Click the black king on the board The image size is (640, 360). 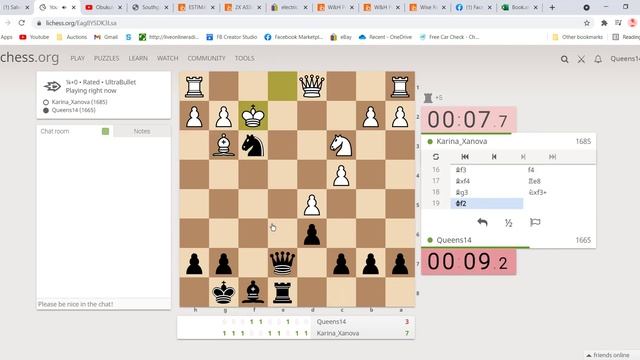(224, 292)
